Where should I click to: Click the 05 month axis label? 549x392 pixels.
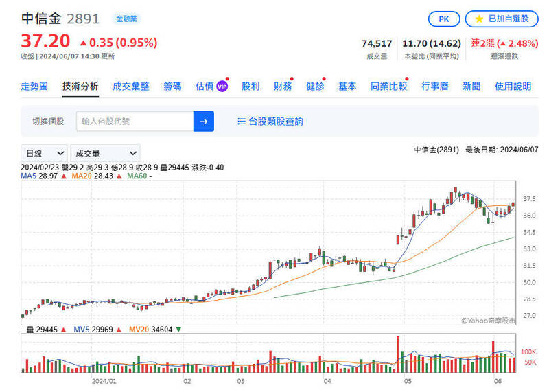coord(408,381)
